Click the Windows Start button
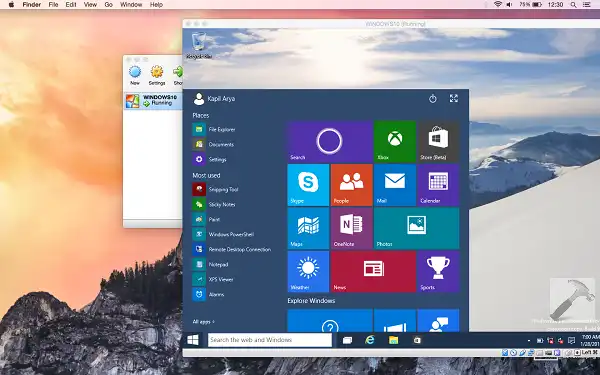The width and height of the screenshot is (600, 375). [x=193, y=340]
